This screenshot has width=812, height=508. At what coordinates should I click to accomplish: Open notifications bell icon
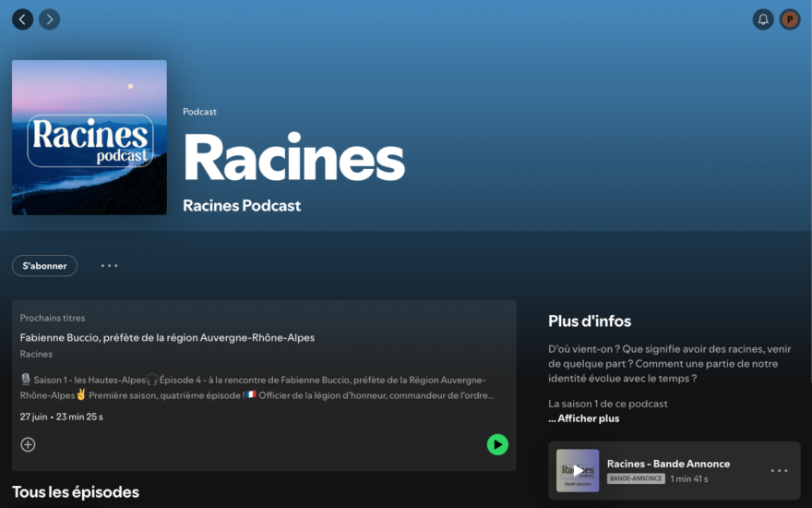click(763, 19)
